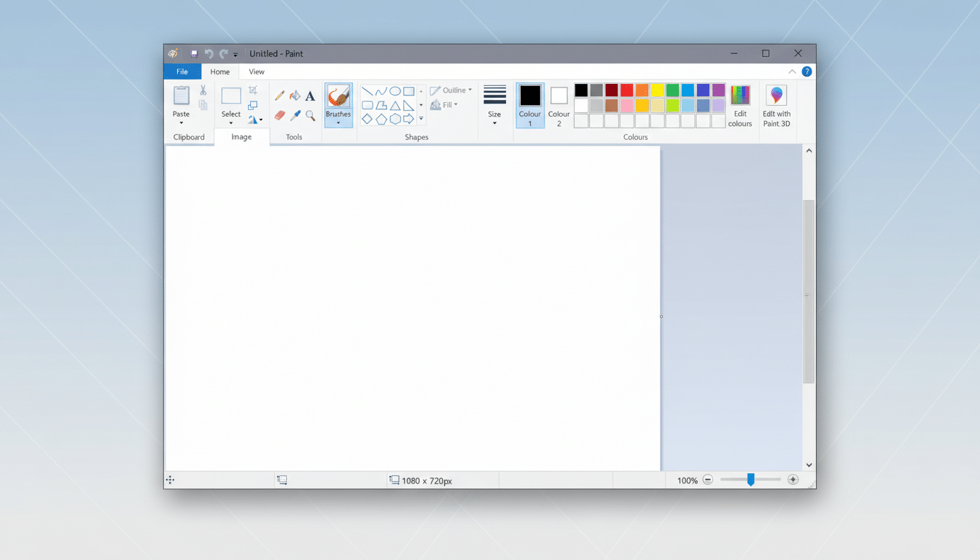Switch to the View tab
Image resolution: width=980 pixels, height=560 pixels.
[256, 71]
